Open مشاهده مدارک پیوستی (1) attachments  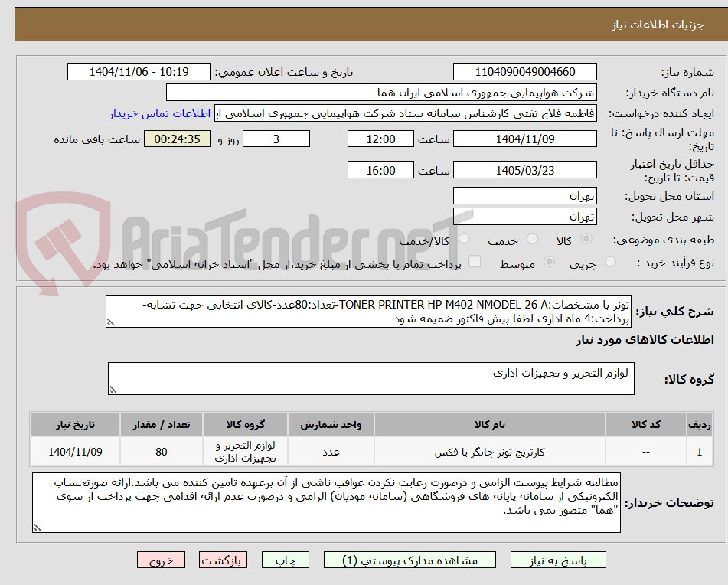(x=410, y=560)
